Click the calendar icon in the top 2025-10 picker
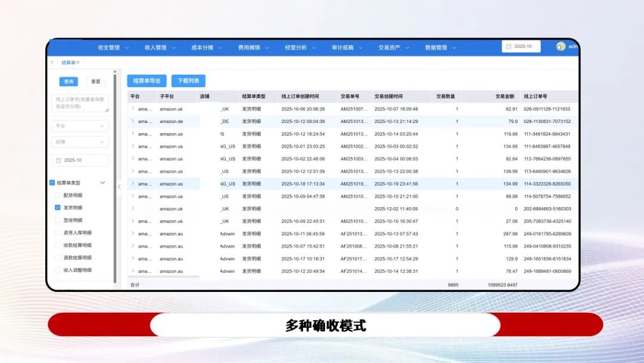Viewport: 644px width, 363px height. tap(509, 47)
